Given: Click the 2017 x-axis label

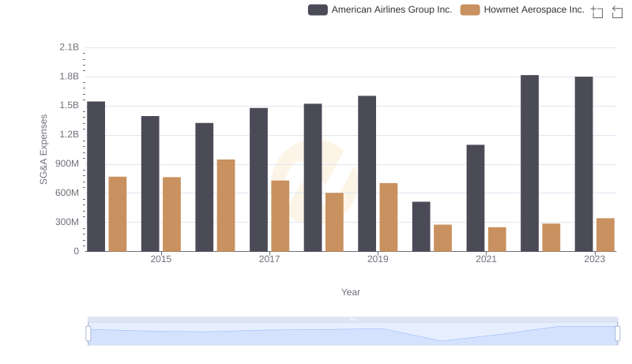Looking at the screenshot, I should coord(269,259).
